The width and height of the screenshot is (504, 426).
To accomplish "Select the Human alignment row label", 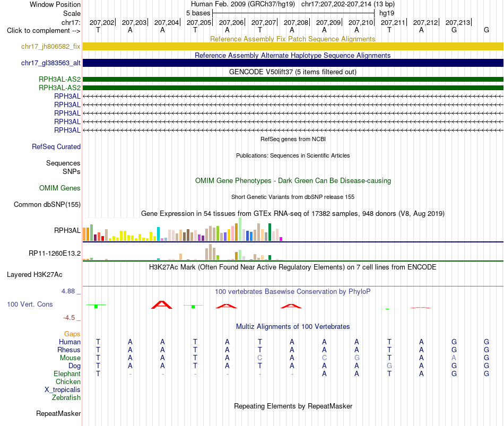I will [69, 342].
